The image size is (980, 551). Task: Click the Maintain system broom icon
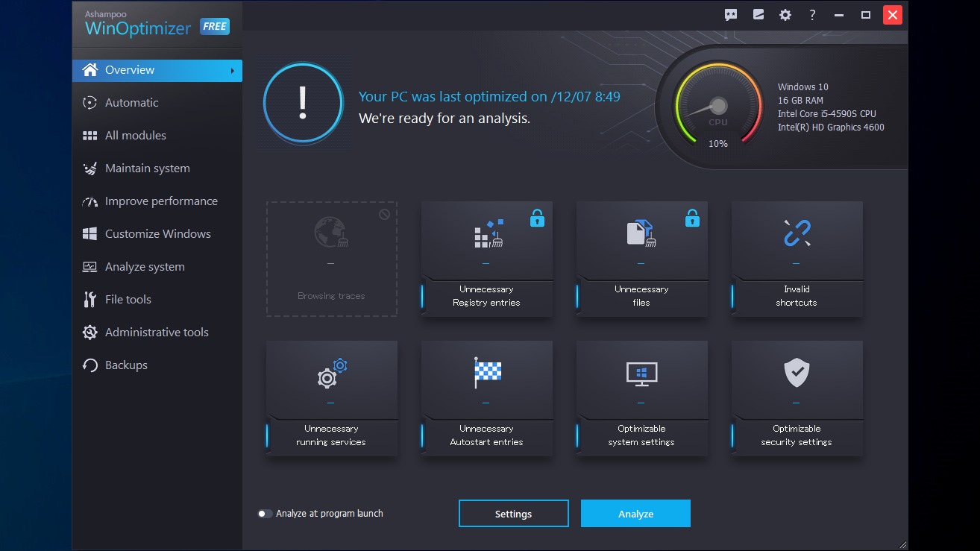coord(90,169)
